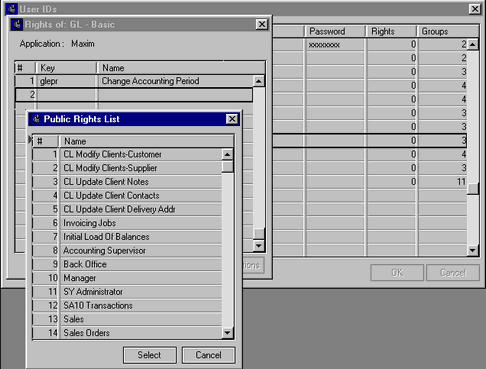
Task: Click the Public Rights List title bar icon
Action: coord(36,119)
